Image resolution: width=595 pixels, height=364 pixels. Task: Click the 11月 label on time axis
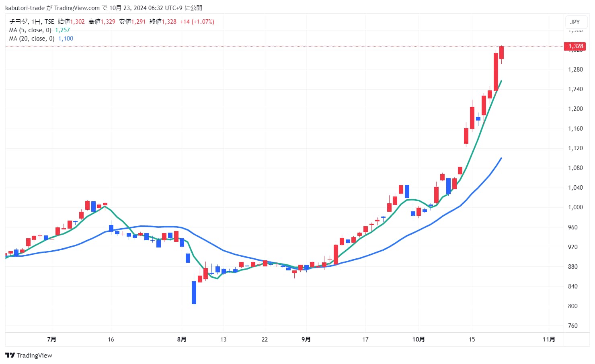(x=549, y=339)
